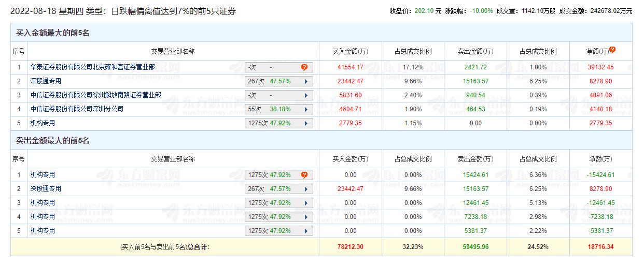Expand 1275次 47.92% box in the 5381.37 row
This screenshot has height=265, width=644.
279,231
